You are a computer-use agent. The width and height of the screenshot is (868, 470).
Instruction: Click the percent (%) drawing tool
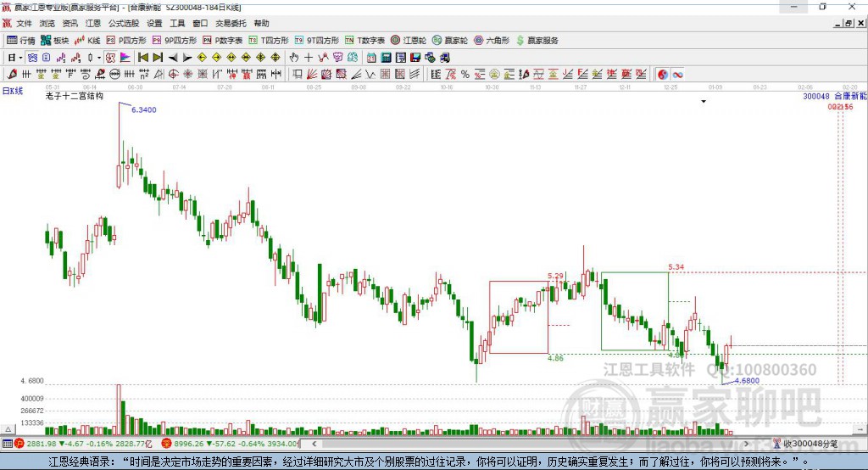(x=465, y=75)
